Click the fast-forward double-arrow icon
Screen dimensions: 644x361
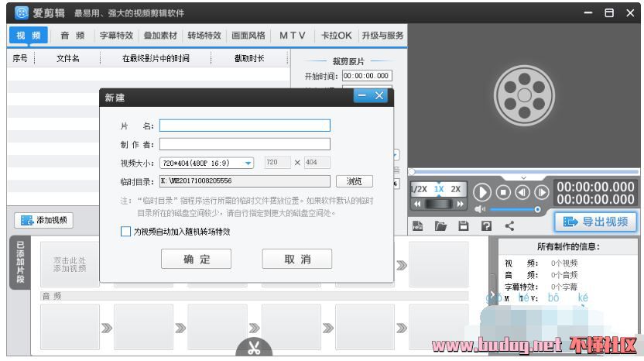(460, 204)
